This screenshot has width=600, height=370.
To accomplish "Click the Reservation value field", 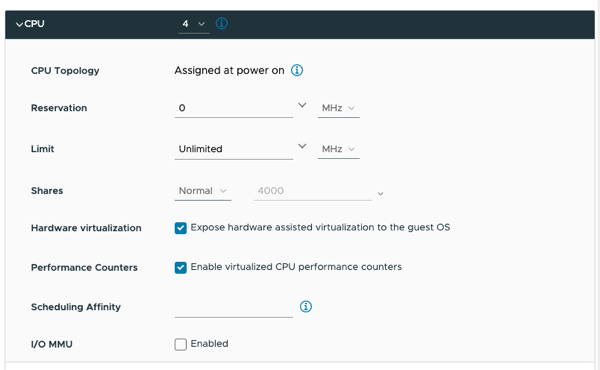I will click(234, 108).
